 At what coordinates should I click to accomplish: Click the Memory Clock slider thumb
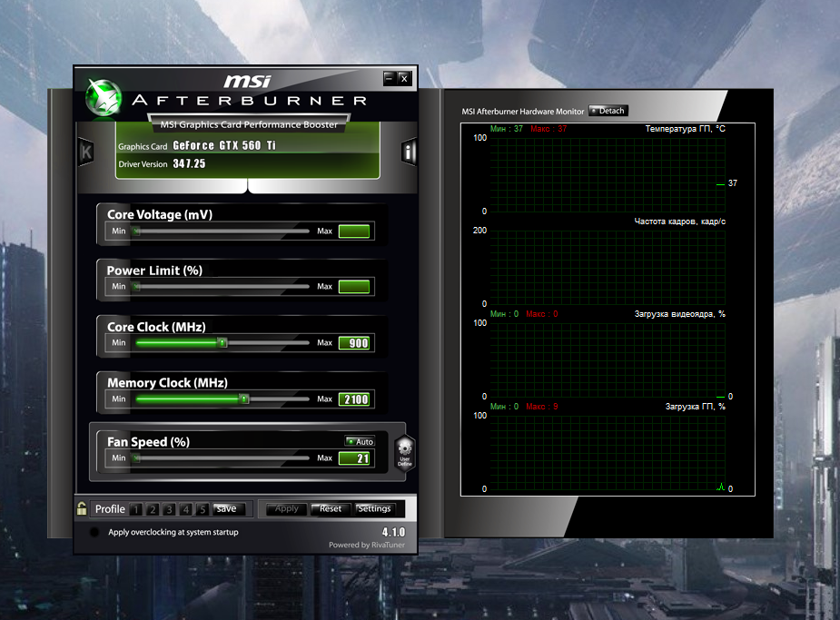[x=244, y=399]
